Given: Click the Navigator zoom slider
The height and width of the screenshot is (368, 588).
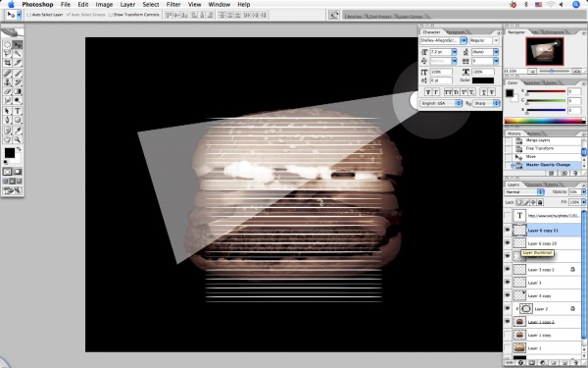Looking at the screenshot, I should (552, 71).
